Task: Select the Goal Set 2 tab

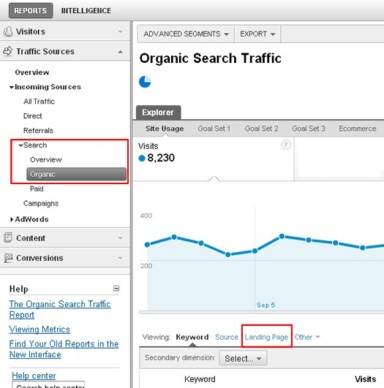Action: click(261, 128)
